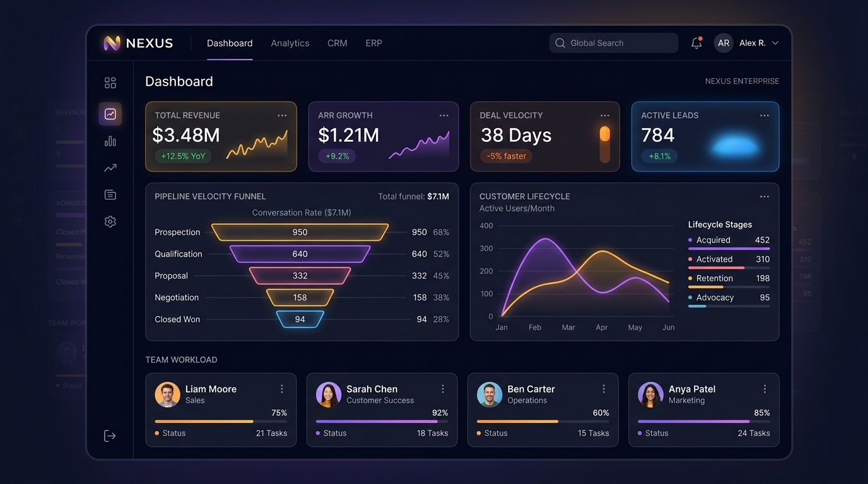Open Sarah Chen card kebab menu

click(x=443, y=389)
